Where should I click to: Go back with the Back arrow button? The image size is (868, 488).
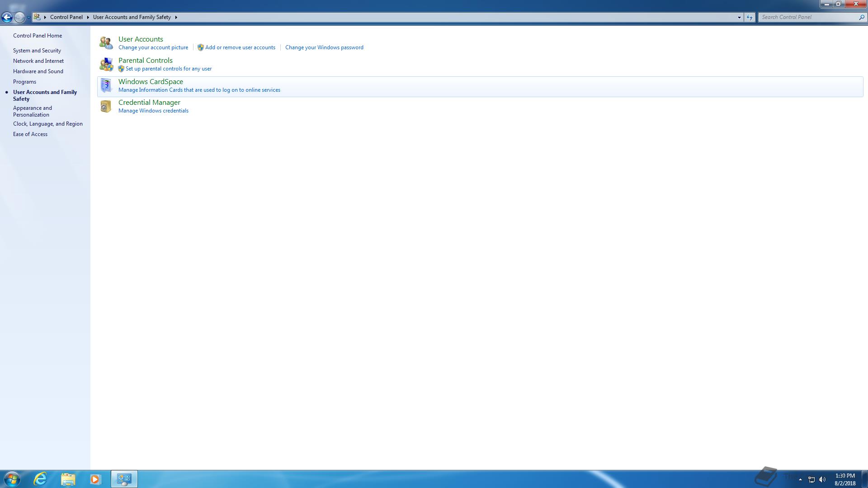tap(7, 17)
